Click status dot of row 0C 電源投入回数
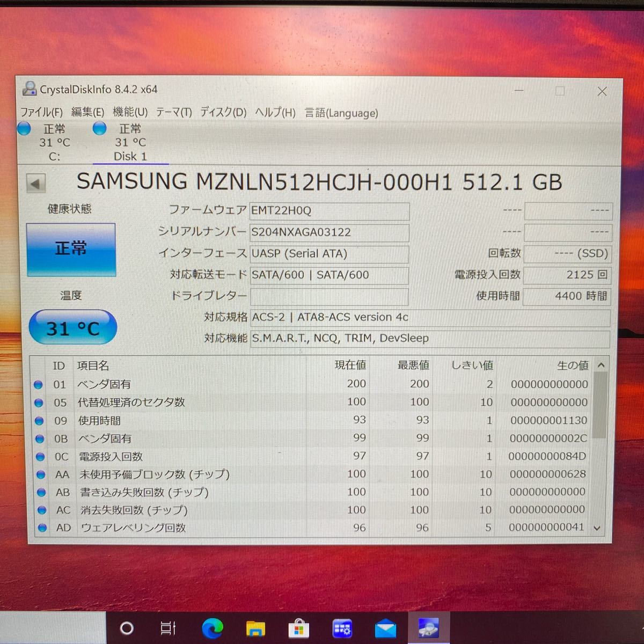 [40, 457]
